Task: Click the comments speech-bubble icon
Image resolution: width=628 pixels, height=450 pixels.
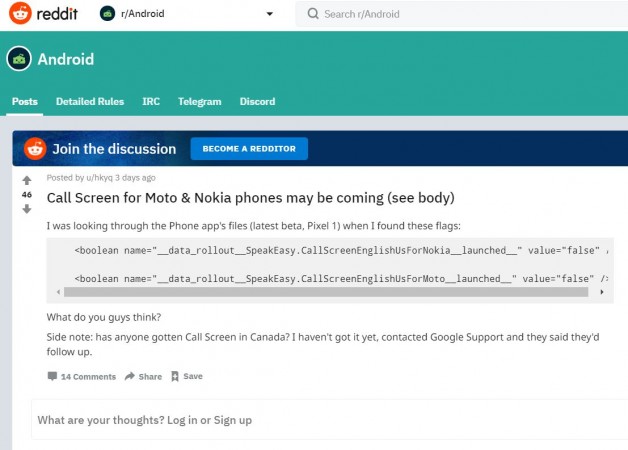Action: (x=52, y=376)
